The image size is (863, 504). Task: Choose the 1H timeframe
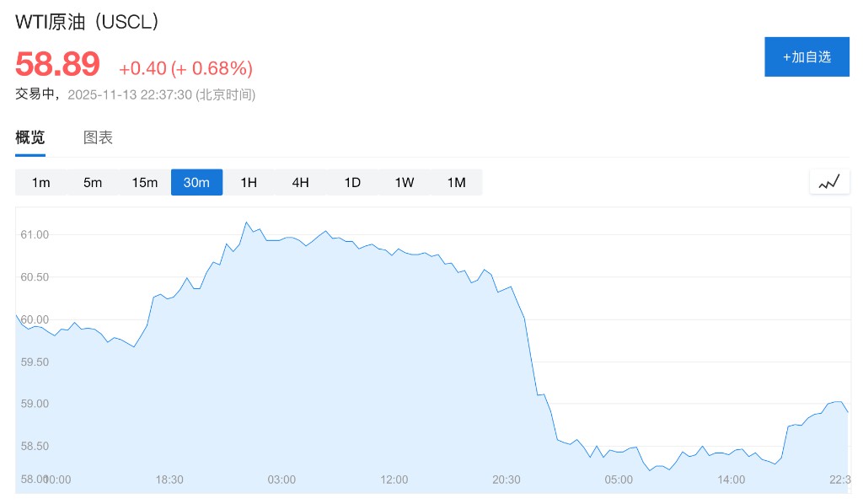point(249,183)
